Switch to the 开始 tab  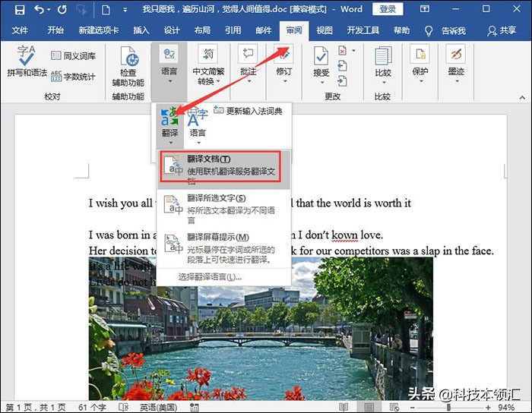click(x=55, y=31)
